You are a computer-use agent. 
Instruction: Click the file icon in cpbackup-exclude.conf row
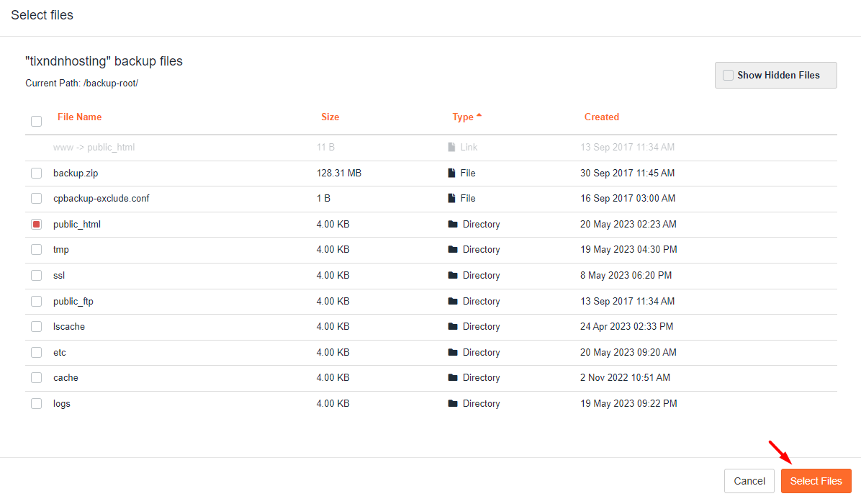coord(451,198)
